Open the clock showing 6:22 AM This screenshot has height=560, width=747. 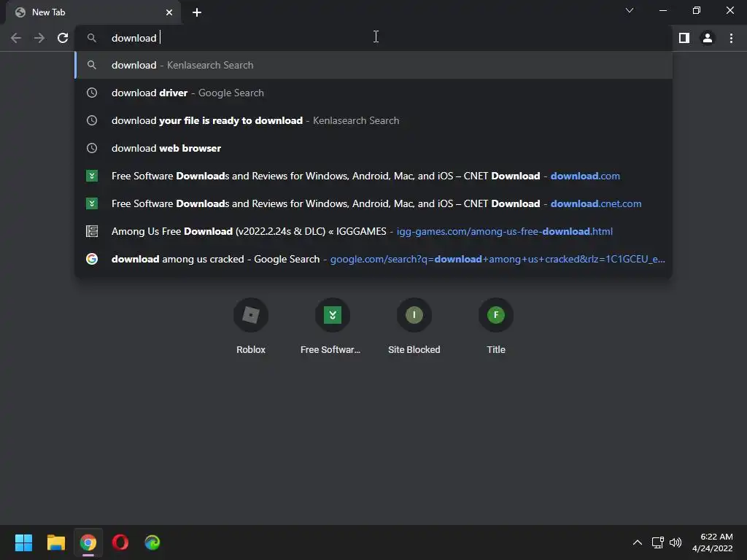point(713,542)
